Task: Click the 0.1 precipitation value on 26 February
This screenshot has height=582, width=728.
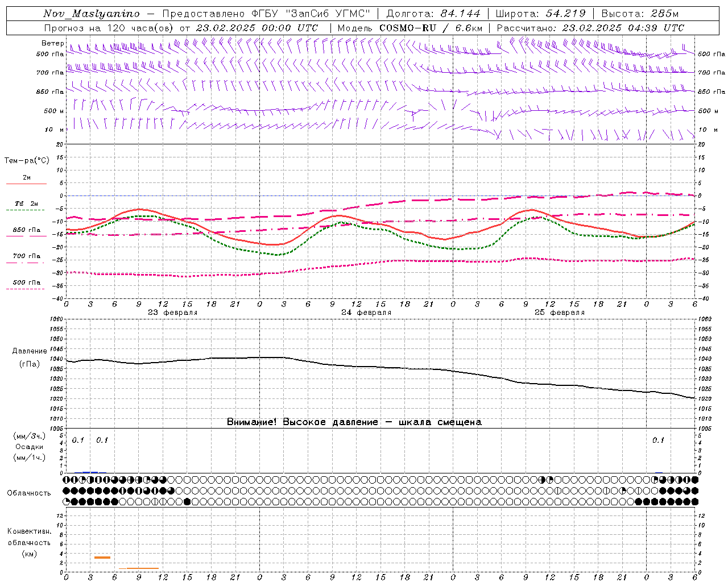Action: pos(658,440)
